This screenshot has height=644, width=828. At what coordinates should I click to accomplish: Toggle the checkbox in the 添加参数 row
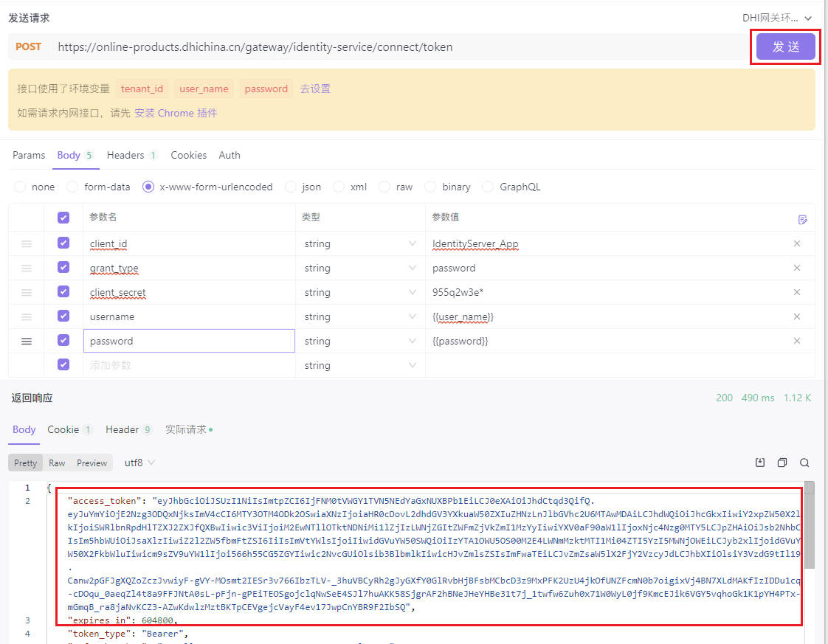63,364
